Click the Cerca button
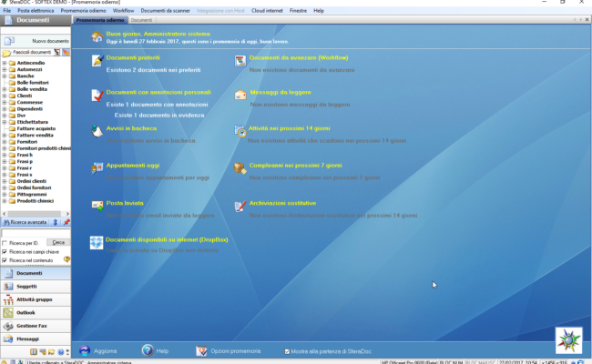This screenshot has height=364, width=592. 58,243
